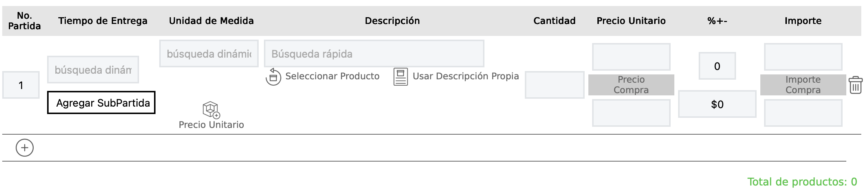Click the Usar Descripción Propia document icon
This screenshot has width=868, height=190.
pyautogui.click(x=400, y=77)
